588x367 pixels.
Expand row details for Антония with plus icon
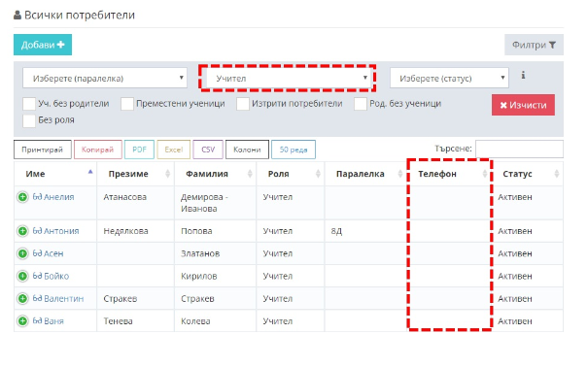22,231
